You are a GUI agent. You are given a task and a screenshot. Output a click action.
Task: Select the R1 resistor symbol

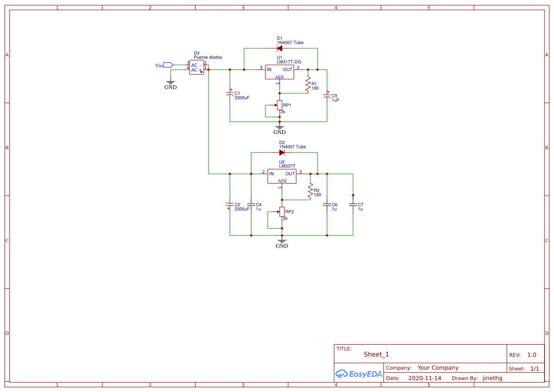pyautogui.click(x=308, y=84)
